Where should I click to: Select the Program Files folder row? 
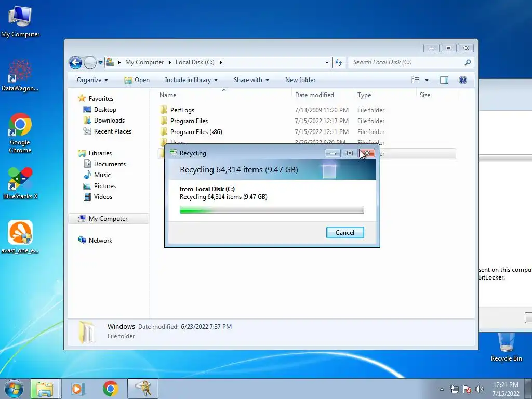point(307,121)
